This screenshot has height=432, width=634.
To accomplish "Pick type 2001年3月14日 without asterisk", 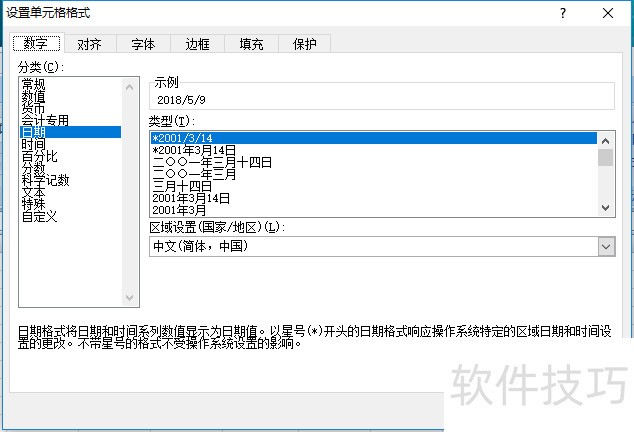I will [x=374, y=198].
